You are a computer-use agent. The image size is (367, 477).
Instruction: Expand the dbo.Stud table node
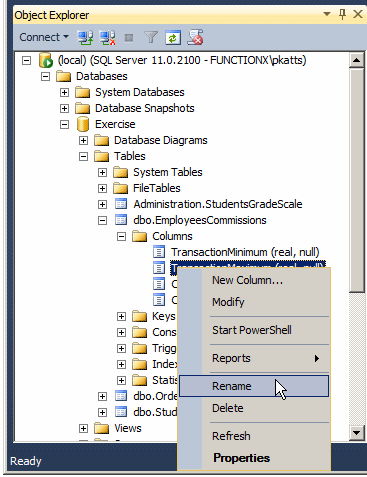(x=102, y=412)
